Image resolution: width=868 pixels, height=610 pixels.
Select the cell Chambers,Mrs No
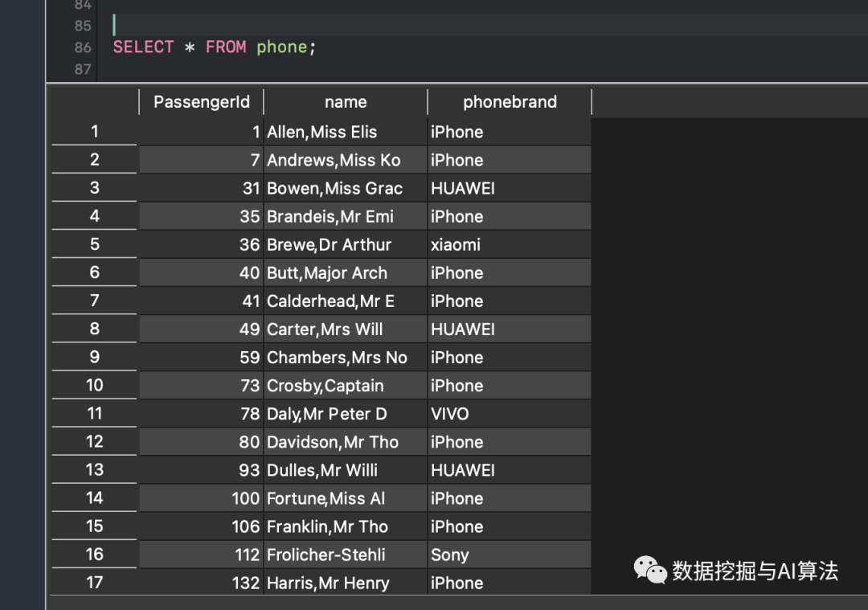[x=346, y=358]
